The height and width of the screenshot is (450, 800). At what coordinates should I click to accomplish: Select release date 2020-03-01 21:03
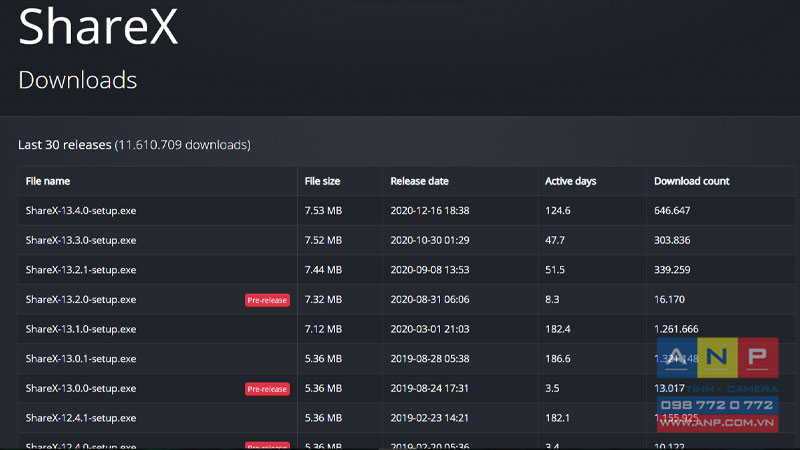(430, 329)
